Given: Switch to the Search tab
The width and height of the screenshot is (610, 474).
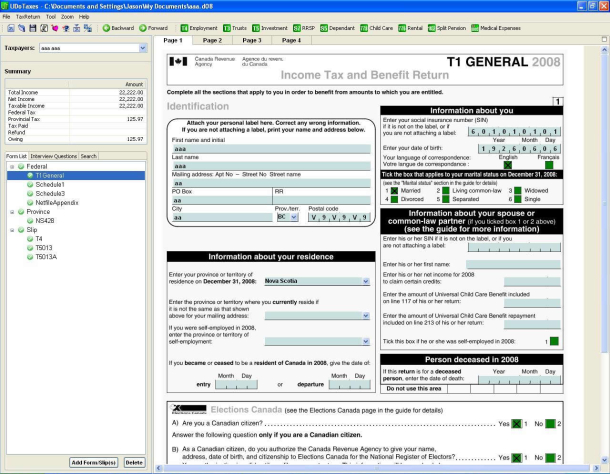Looking at the screenshot, I should tap(89, 156).
